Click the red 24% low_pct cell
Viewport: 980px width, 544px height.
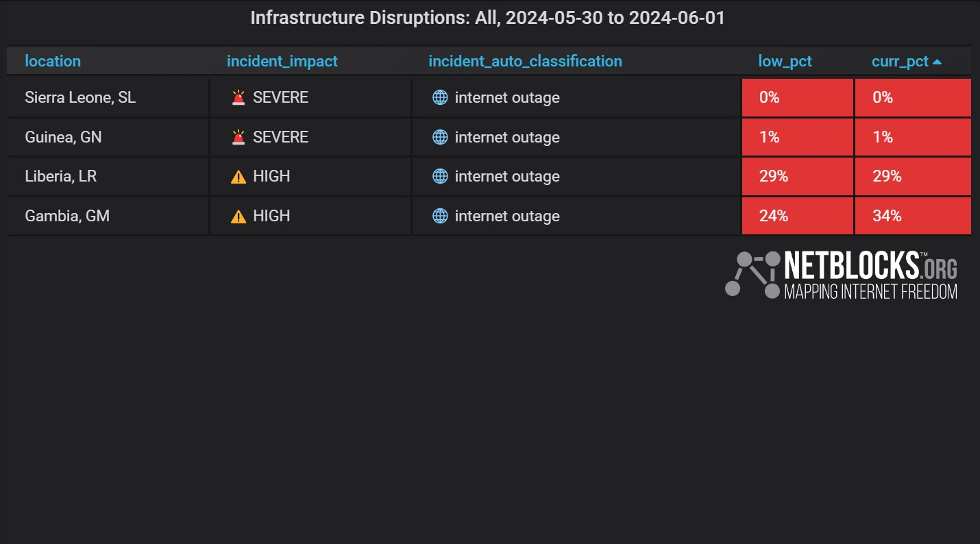(x=798, y=216)
